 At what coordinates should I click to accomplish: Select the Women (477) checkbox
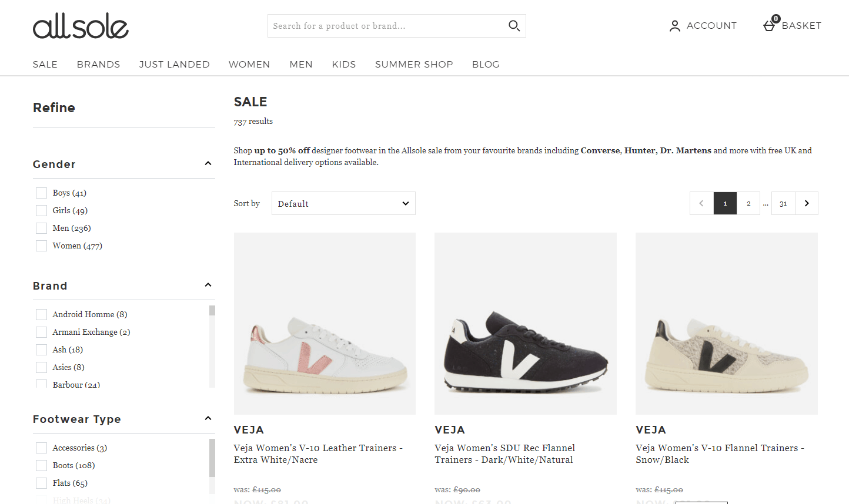coord(41,246)
